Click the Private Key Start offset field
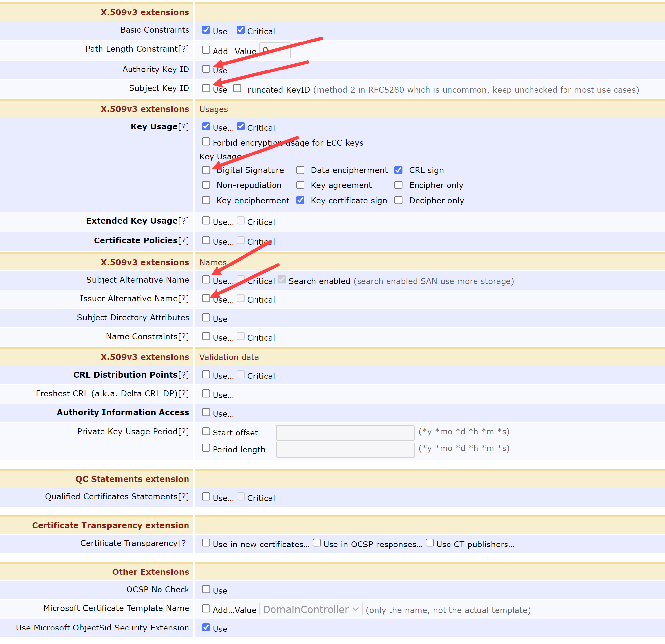 tap(345, 433)
